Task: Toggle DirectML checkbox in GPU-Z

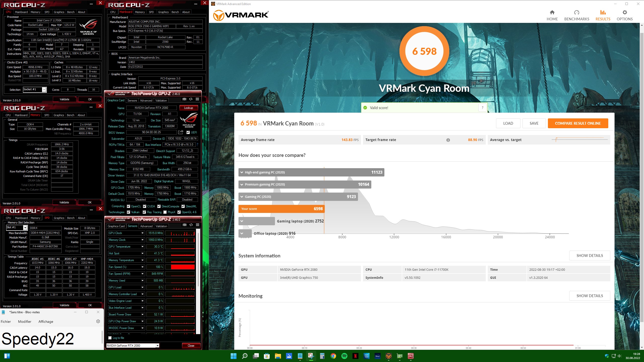Action: (183, 206)
